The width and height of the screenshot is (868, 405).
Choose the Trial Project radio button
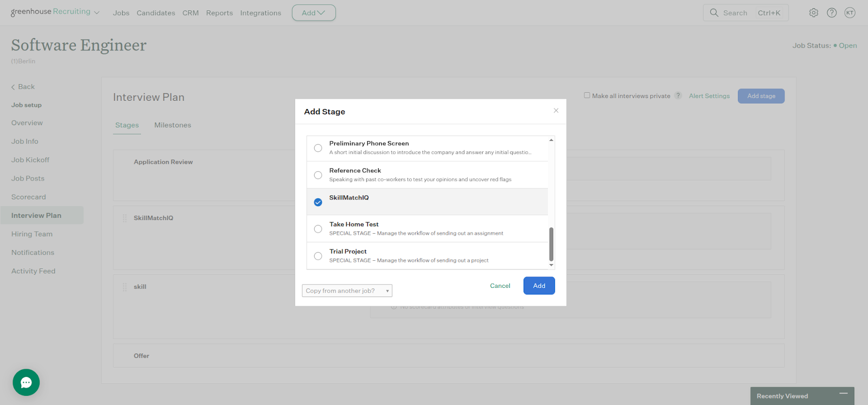click(318, 256)
